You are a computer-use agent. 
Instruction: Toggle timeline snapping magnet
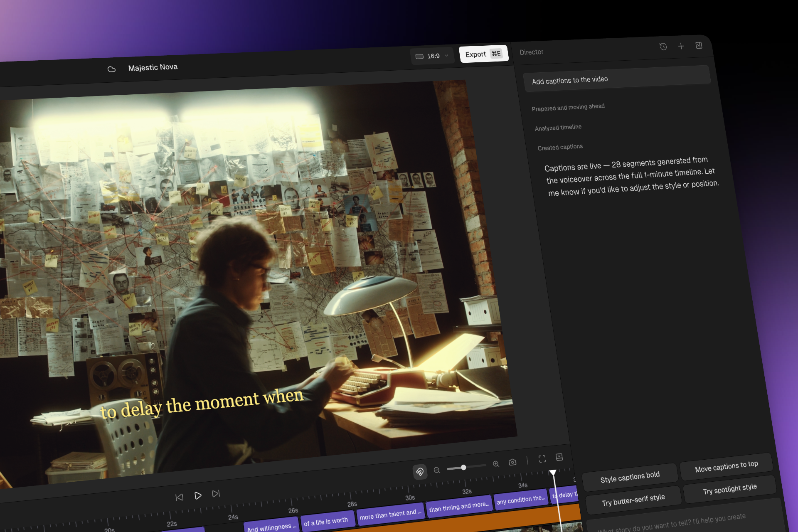click(420, 472)
